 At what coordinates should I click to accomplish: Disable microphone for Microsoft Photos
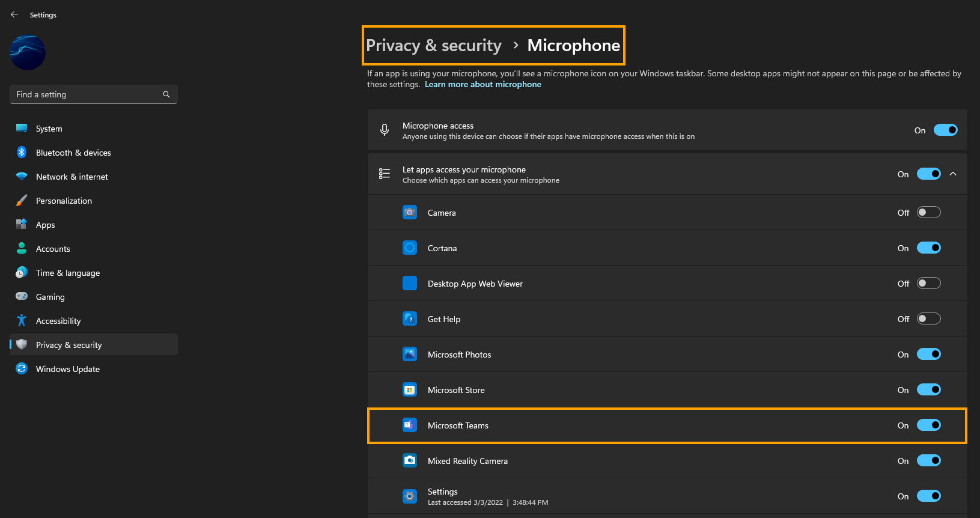(x=928, y=354)
